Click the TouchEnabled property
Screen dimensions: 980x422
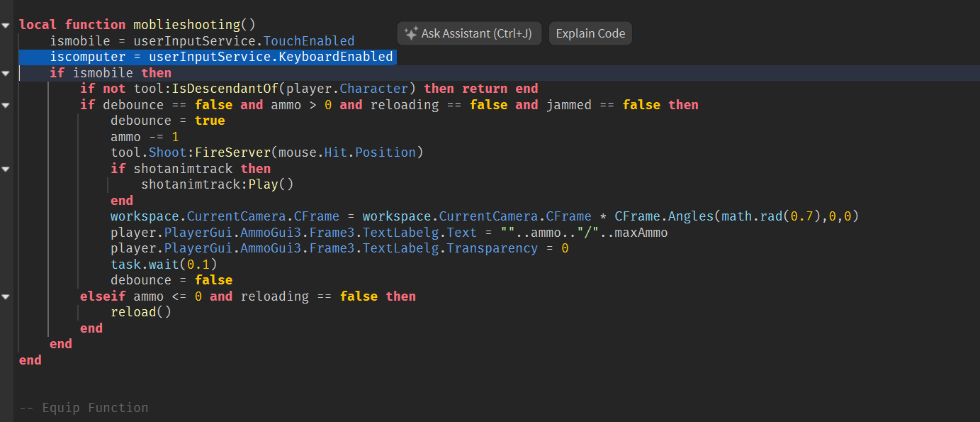pos(309,41)
